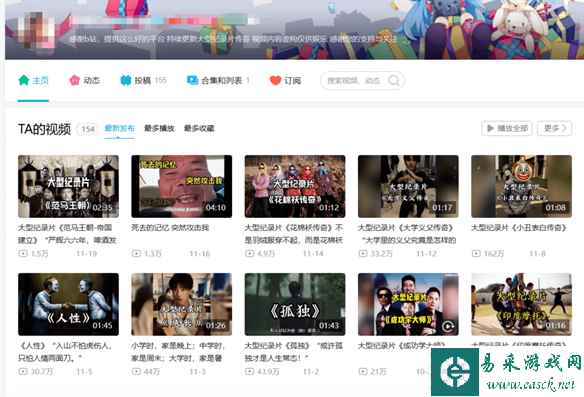This screenshot has width=584, height=397.
Task: Click title 大型纪录片《范马王朝-帝国建立》
Action: [68, 234]
